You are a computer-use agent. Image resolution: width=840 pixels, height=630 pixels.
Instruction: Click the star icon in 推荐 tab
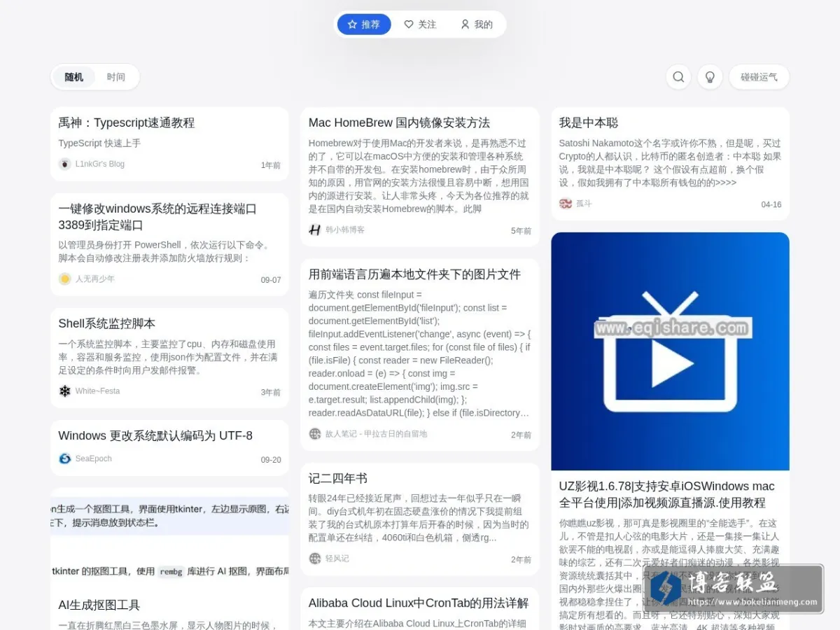352,24
